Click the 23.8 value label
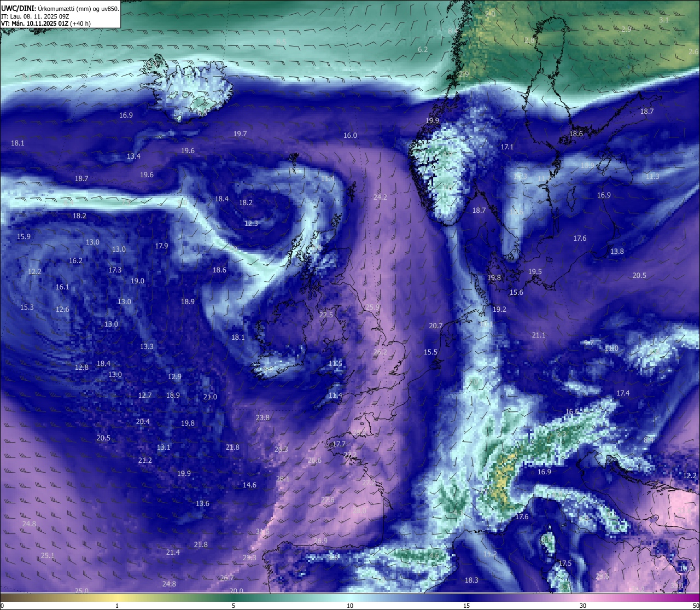The image size is (700, 610). coord(262,417)
